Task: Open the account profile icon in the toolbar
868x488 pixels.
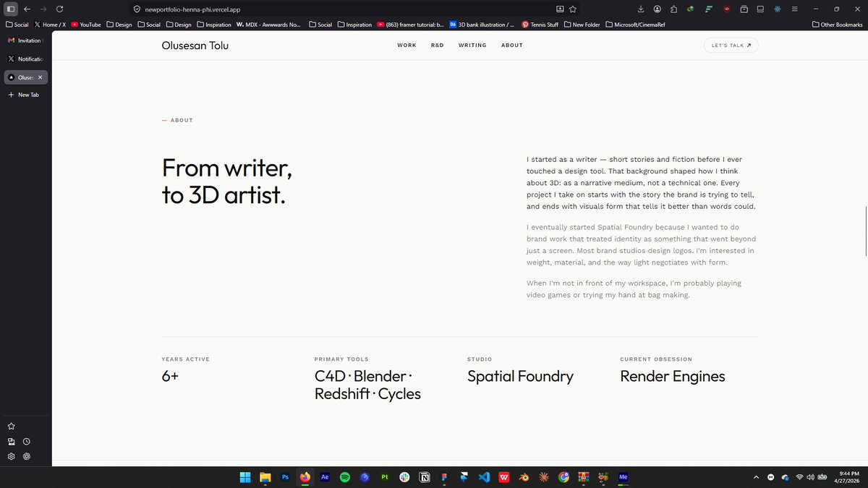Action: [658, 9]
